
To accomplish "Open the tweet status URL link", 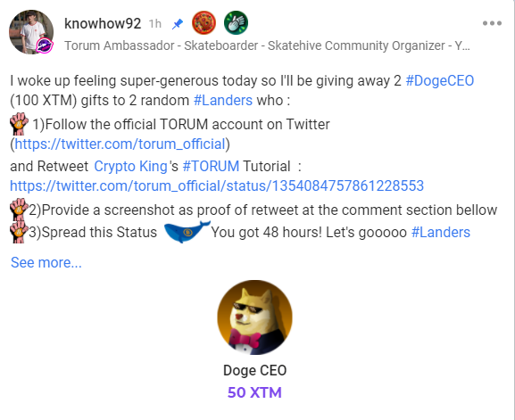I will [x=217, y=186].
